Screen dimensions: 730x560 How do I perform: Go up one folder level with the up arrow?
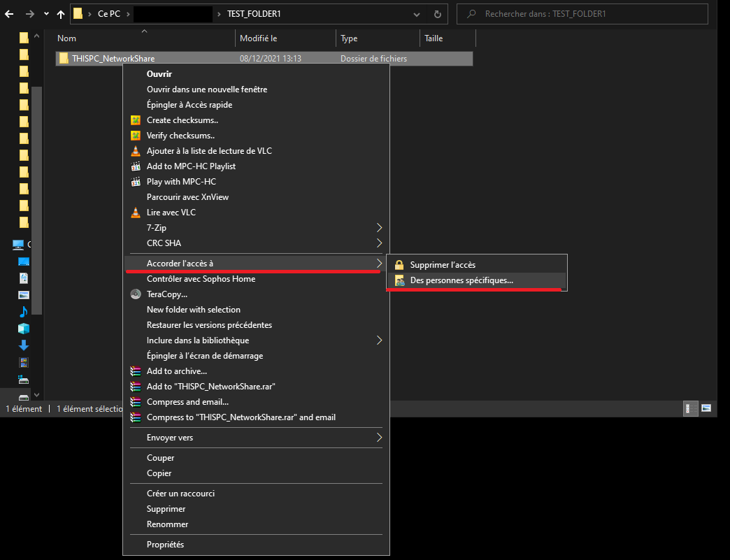(x=61, y=14)
